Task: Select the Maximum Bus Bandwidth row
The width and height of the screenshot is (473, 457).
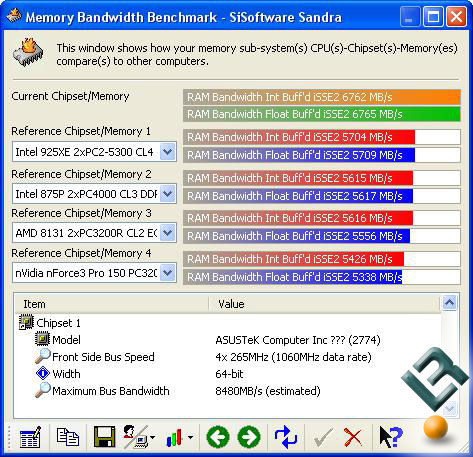Action: [228, 391]
